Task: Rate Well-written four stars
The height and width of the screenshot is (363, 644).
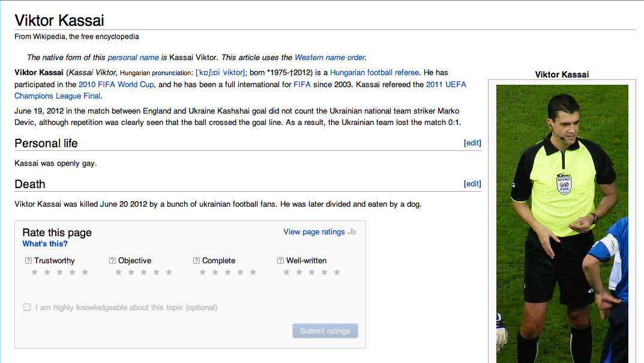Action: click(325, 272)
